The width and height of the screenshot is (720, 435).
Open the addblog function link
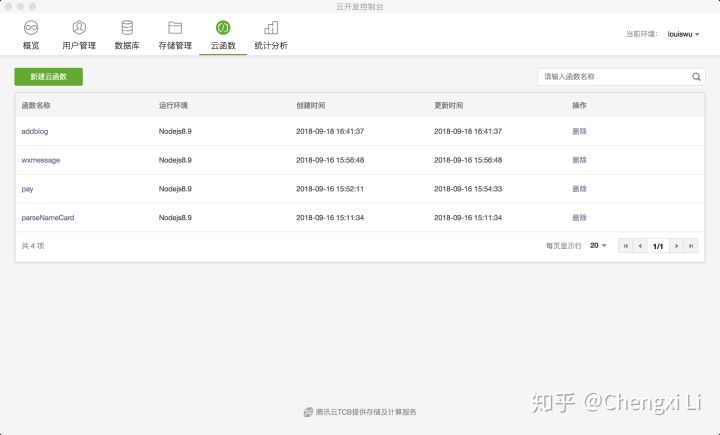[35, 131]
